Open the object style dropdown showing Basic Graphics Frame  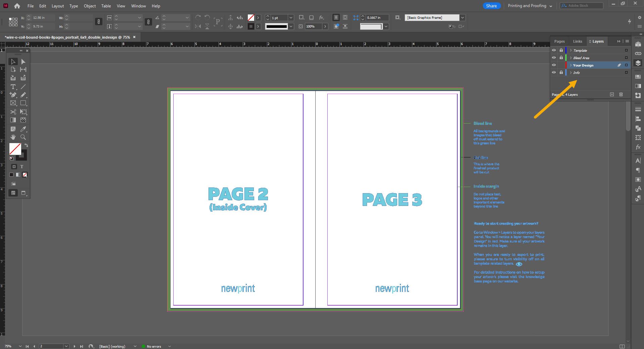(462, 17)
